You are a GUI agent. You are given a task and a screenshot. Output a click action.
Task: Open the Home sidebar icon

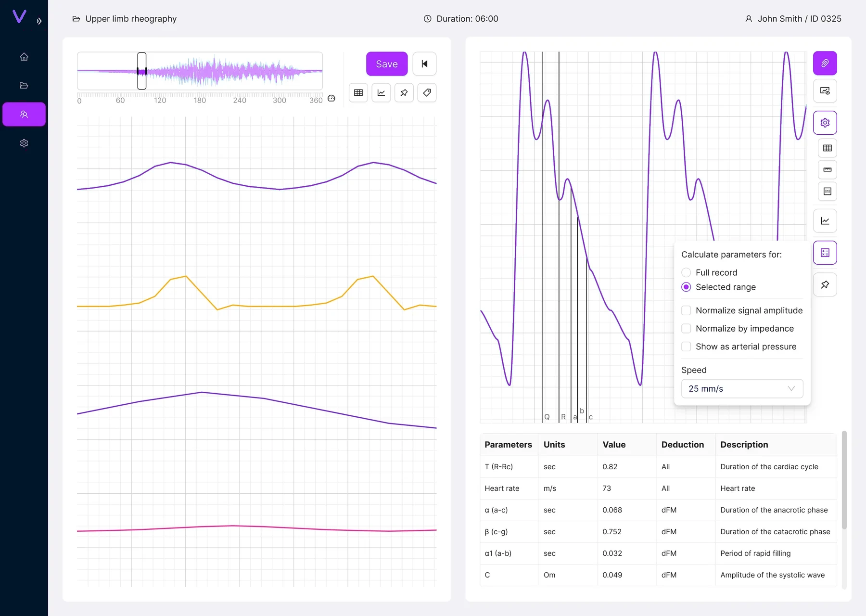click(x=24, y=57)
